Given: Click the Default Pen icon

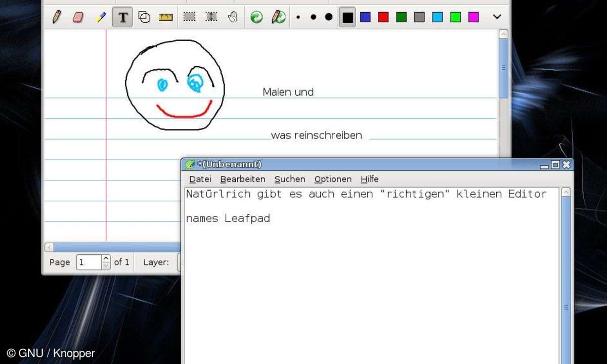Looking at the screenshot, I should [x=278, y=17].
